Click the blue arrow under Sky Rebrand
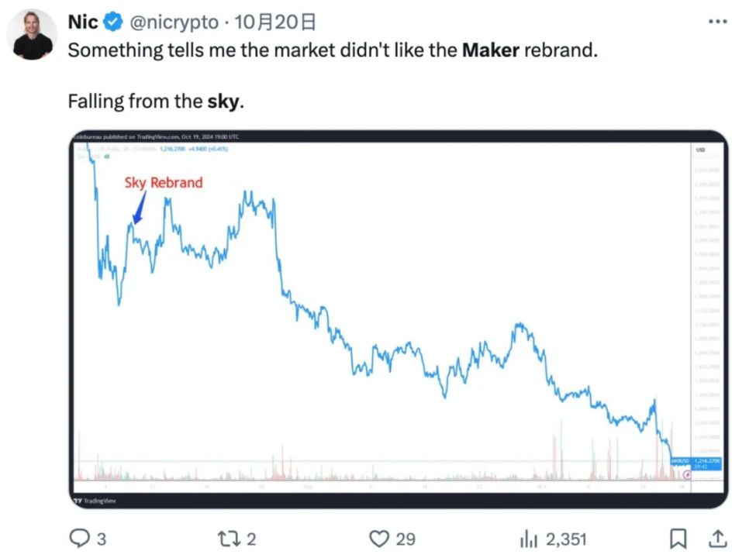The image size is (756, 558). point(140,208)
